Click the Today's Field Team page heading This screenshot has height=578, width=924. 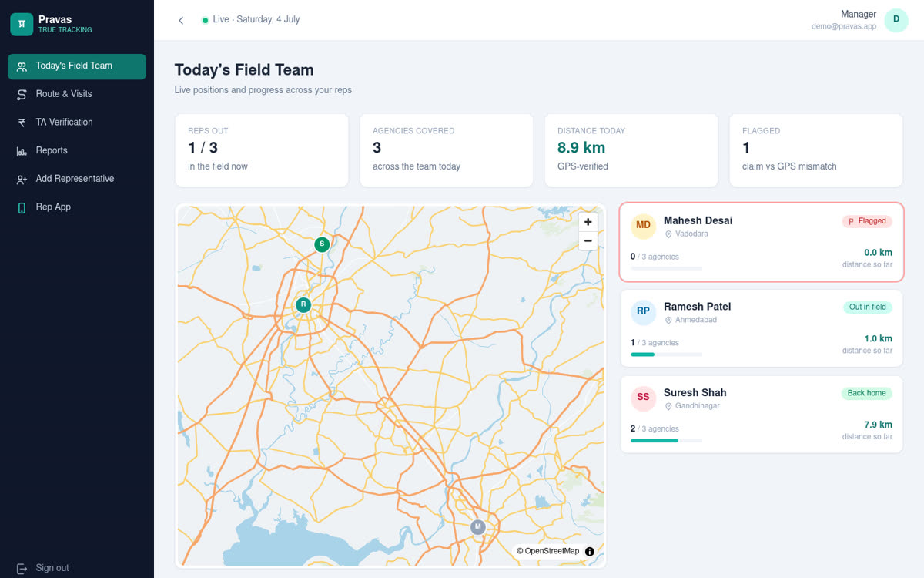coord(244,70)
